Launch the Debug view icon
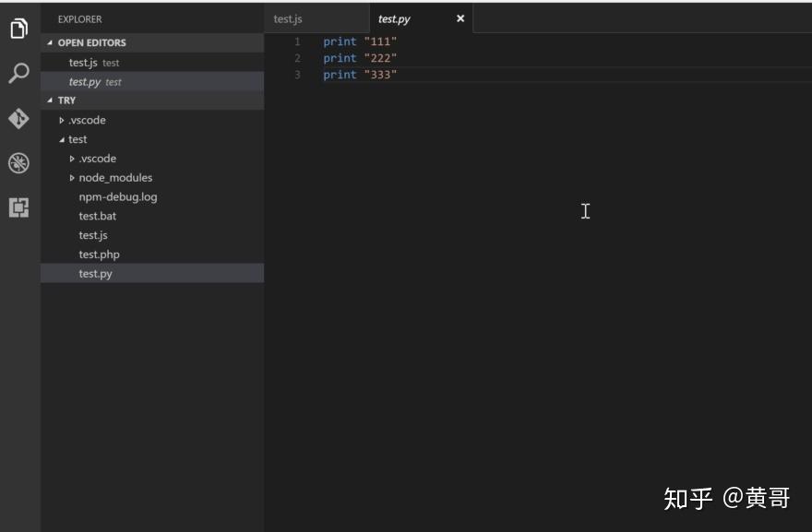This screenshot has height=532, width=812. pyautogui.click(x=19, y=162)
